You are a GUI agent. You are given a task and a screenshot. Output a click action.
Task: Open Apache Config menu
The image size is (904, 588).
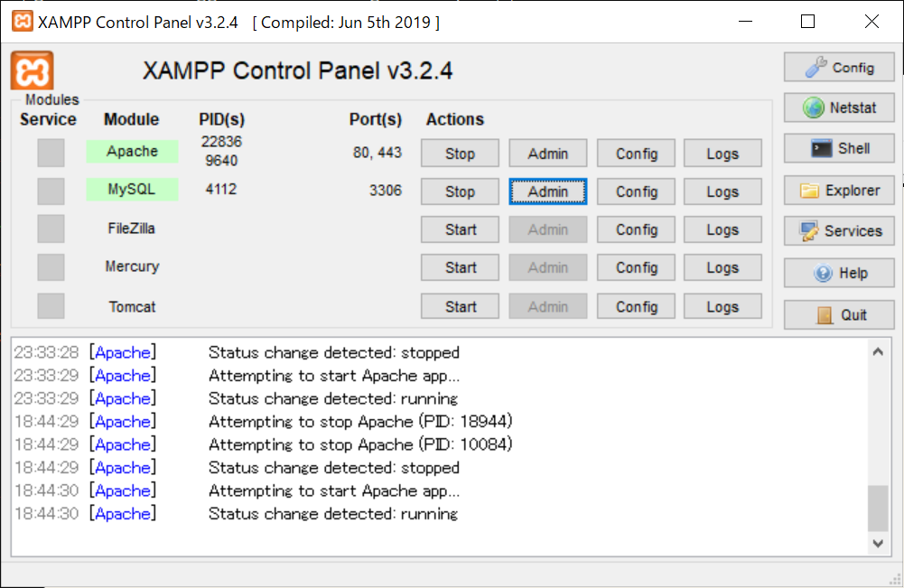[x=636, y=154]
